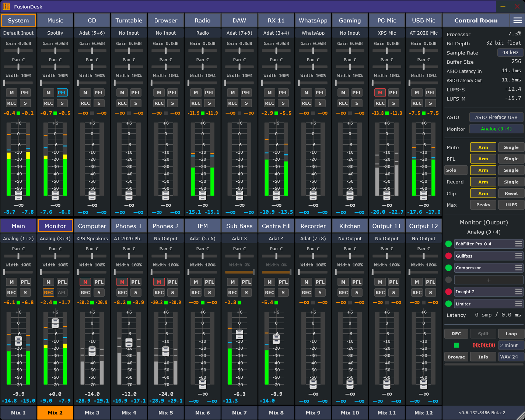The height and width of the screenshot is (420, 525).
Task: Mute the PC Mic channel
Action: pyautogui.click(x=380, y=92)
